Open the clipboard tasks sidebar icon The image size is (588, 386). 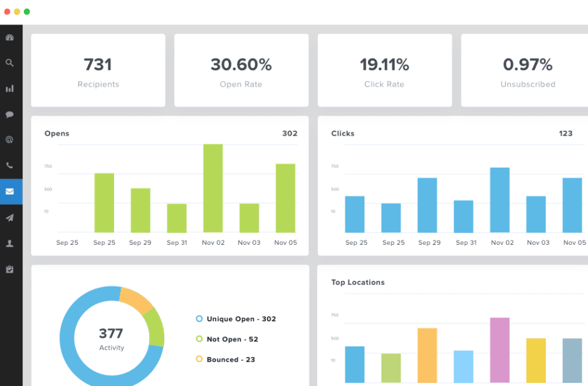tap(10, 269)
